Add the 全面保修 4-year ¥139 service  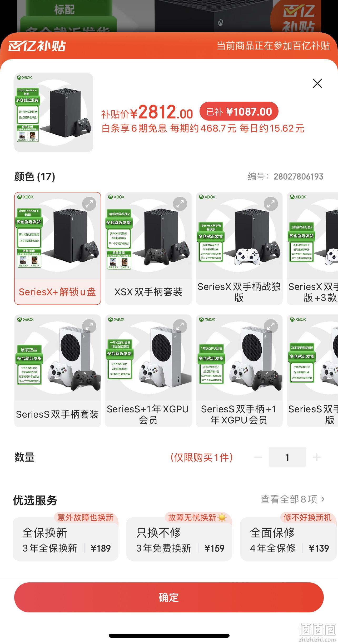(289, 539)
